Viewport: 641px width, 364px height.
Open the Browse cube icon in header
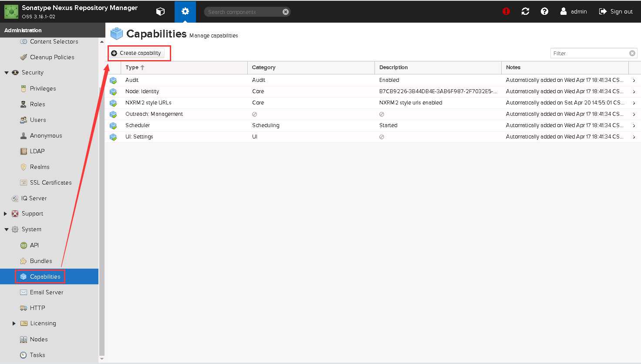(x=160, y=12)
